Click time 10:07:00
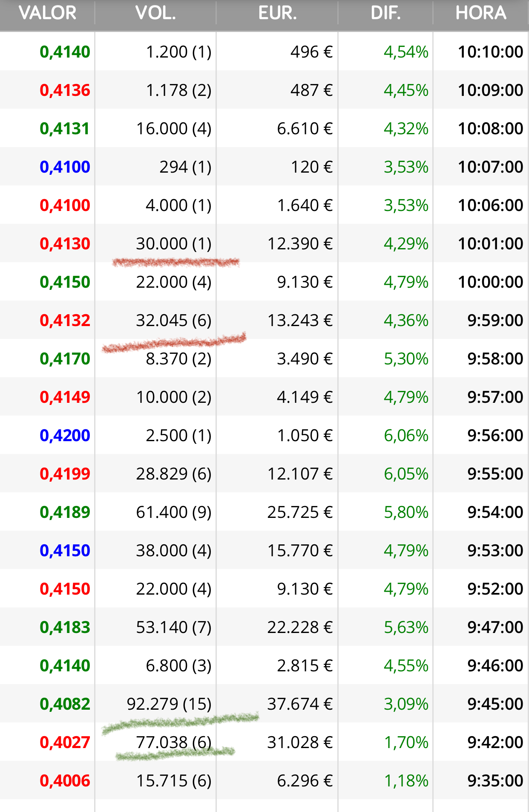The width and height of the screenshot is (529, 812). tap(490, 167)
